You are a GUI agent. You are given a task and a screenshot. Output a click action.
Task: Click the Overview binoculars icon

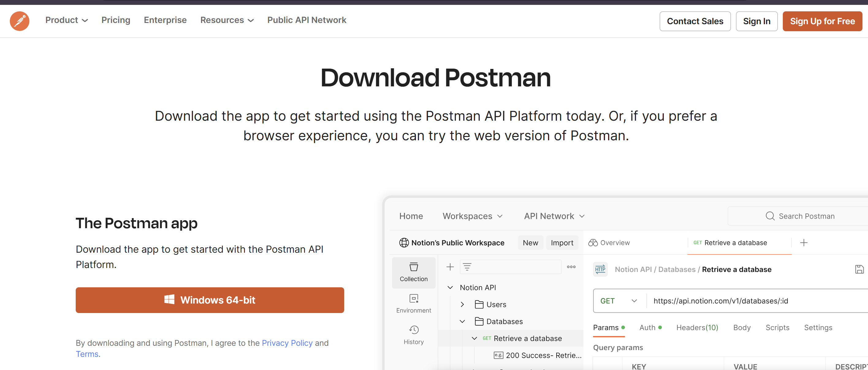(593, 242)
